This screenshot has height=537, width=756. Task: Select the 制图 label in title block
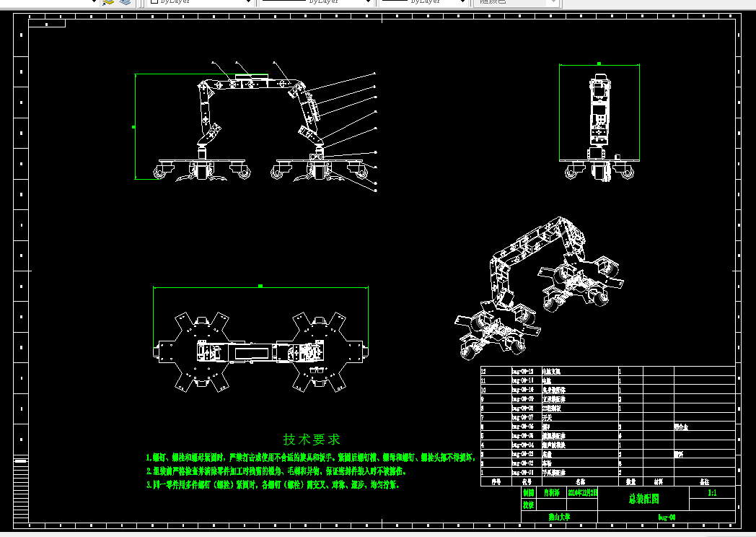tap(529, 493)
